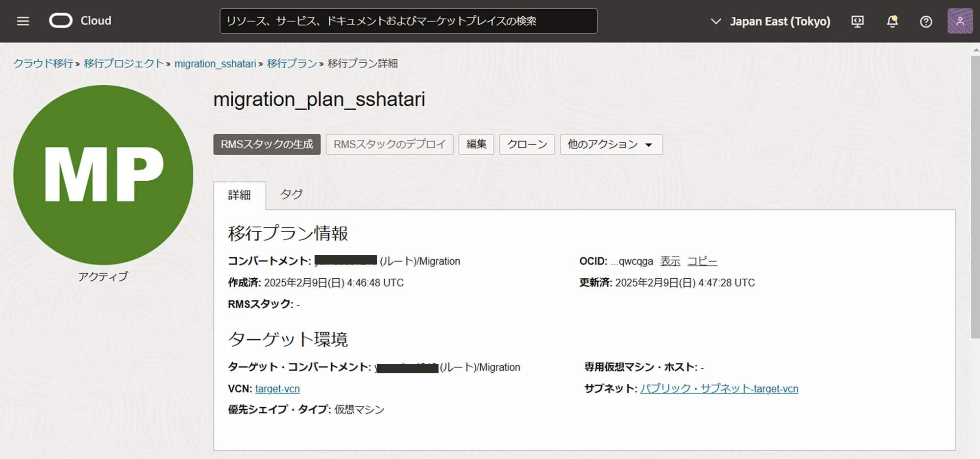
Task: Expand the Japan East (Tokyo) region selector
Action: click(x=770, y=22)
